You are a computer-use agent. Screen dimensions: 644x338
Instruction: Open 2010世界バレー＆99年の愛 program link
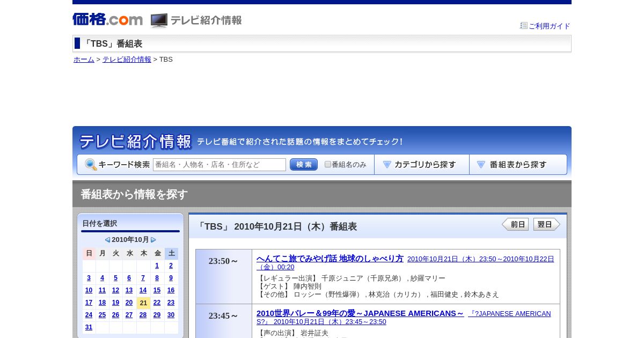pyautogui.click(x=360, y=313)
